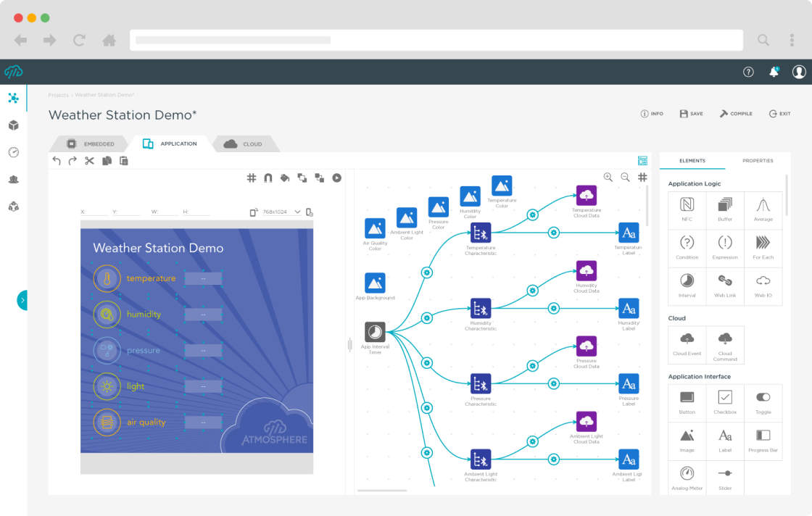Screen dimensions: 812x516
Task: Open the Properties tab
Action: point(758,161)
